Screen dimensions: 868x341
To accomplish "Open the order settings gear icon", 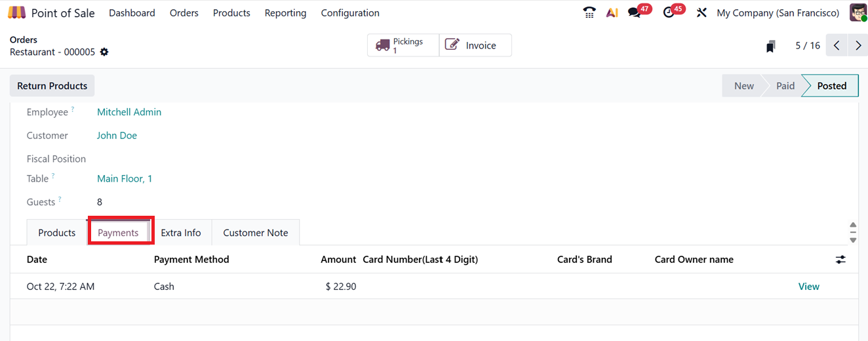I will tap(104, 52).
